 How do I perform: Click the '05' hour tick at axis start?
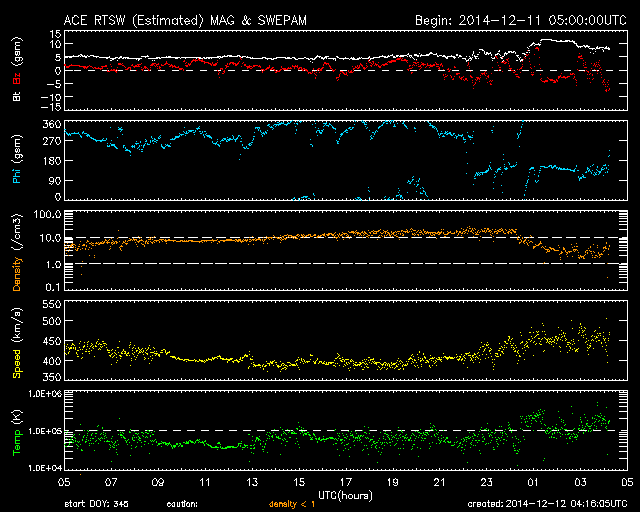(x=64, y=482)
